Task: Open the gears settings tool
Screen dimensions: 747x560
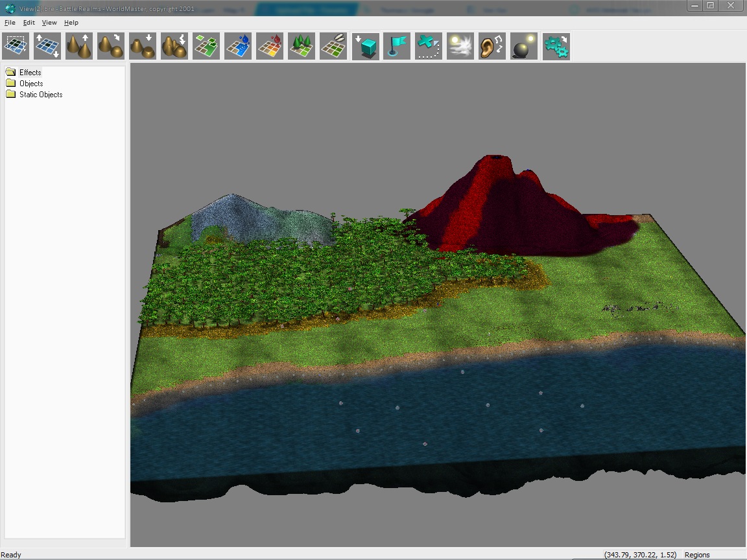Action: (x=556, y=46)
